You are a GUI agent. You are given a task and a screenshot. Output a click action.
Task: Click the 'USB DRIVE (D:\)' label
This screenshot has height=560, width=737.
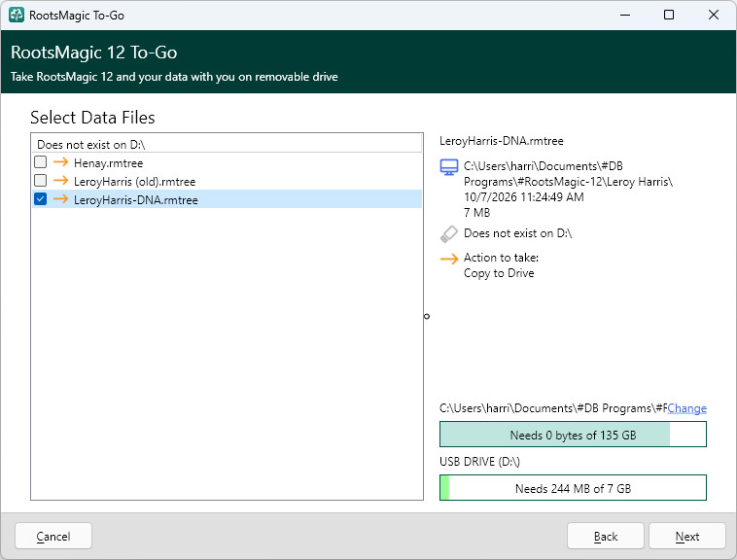[x=479, y=462]
